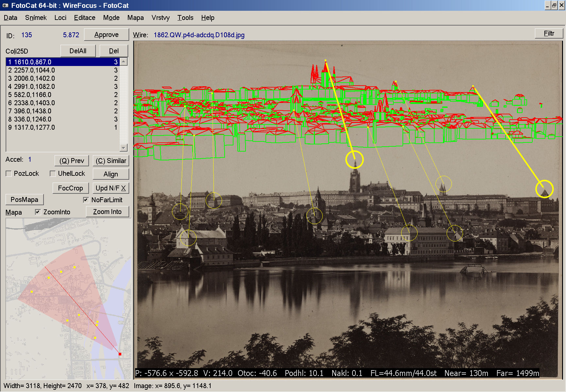Viewport: 566px width, 392px height.
Task: Select list row 9 1317.0,1277.0
Action: click(x=63, y=127)
